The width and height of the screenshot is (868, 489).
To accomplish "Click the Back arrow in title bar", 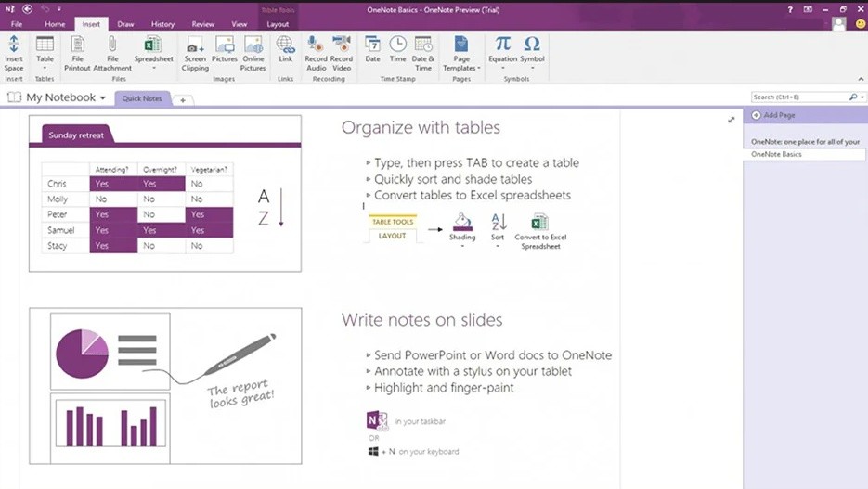I will coord(27,9).
